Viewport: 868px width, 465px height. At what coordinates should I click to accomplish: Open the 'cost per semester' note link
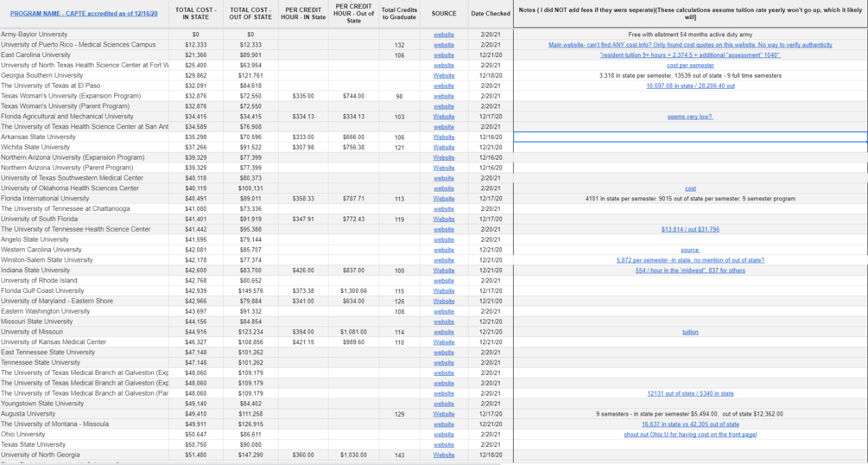click(x=690, y=66)
